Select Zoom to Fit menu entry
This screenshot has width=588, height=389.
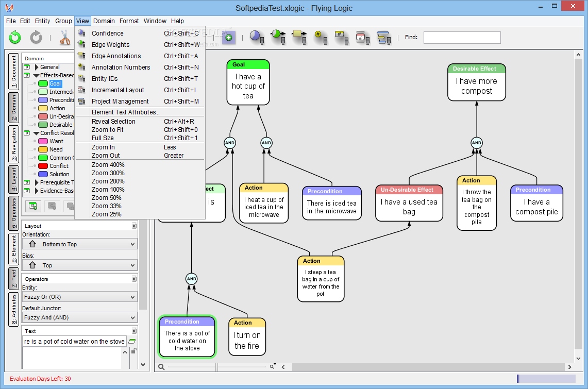(x=140, y=130)
